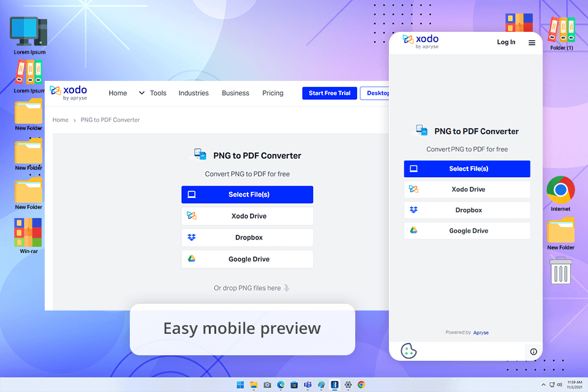This screenshot has height=392, width=588.
Task: Click the volume icon in system tray
Action: point(559,385)
